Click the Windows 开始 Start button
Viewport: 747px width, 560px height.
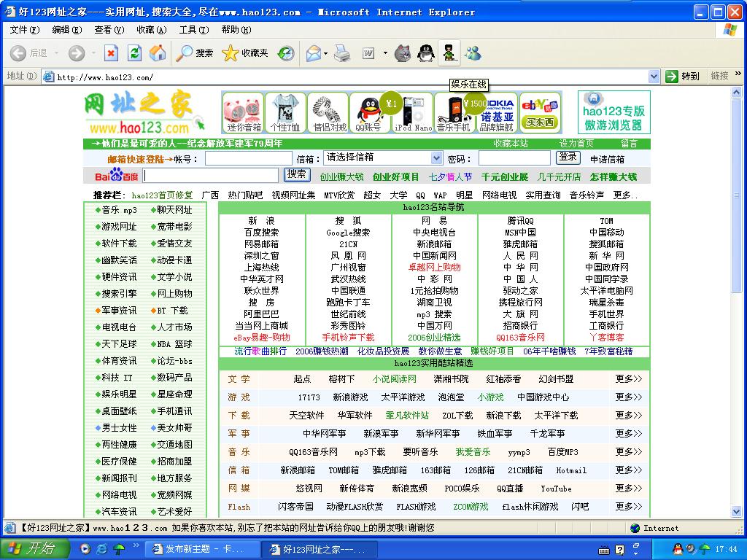pyautogui.click(x=31, y=548)
